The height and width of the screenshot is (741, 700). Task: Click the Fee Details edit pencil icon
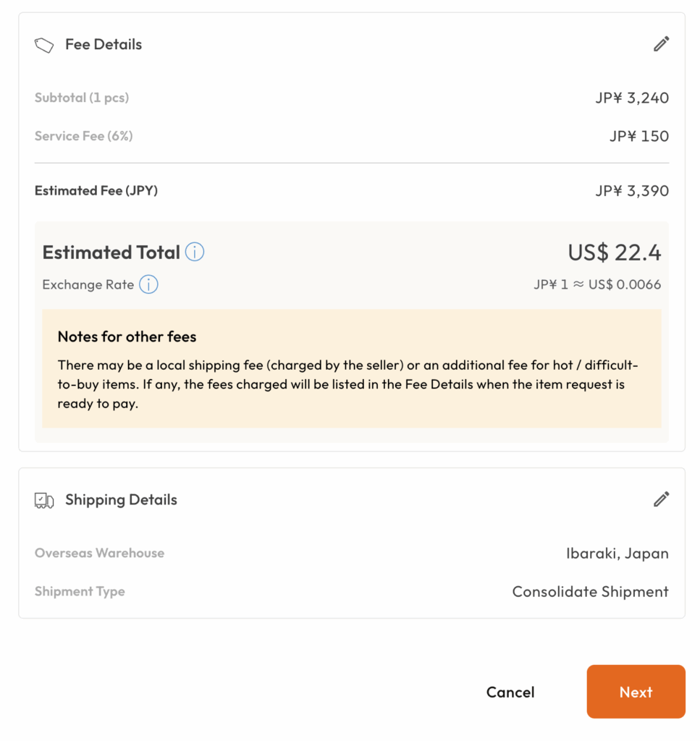(x=661, y=44)
